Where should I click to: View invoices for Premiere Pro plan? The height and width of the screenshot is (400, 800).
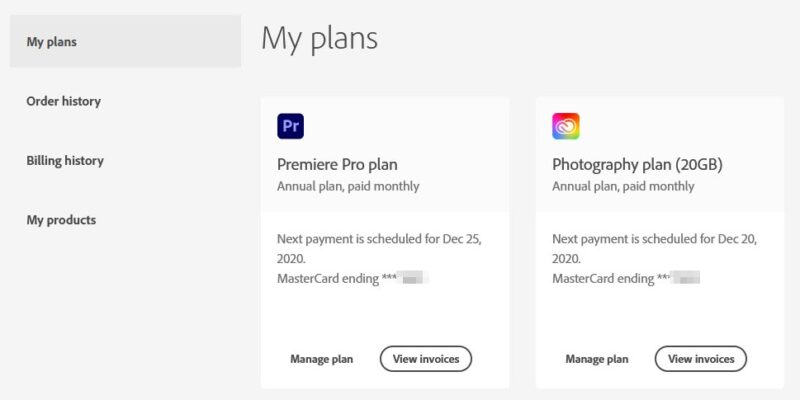[426, 359]
